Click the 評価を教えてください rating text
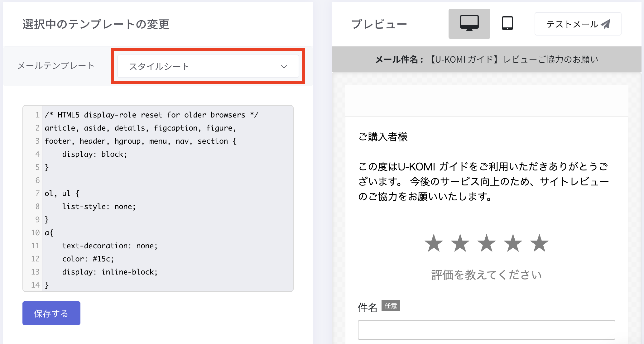The width and height of the screenshot is (644, 344). pos(486,275)
